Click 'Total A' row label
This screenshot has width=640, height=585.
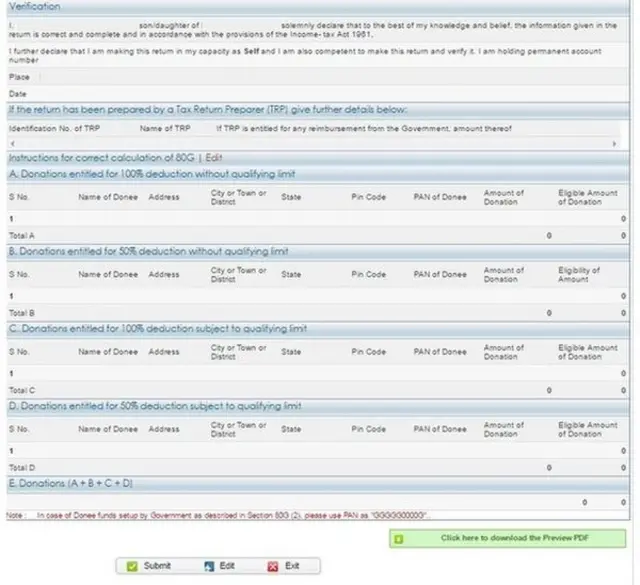(22, 236)
